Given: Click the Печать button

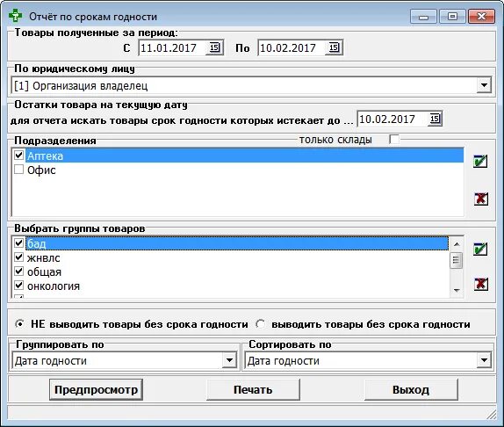Looking at the screenshot, I should [x=253, y=390].
